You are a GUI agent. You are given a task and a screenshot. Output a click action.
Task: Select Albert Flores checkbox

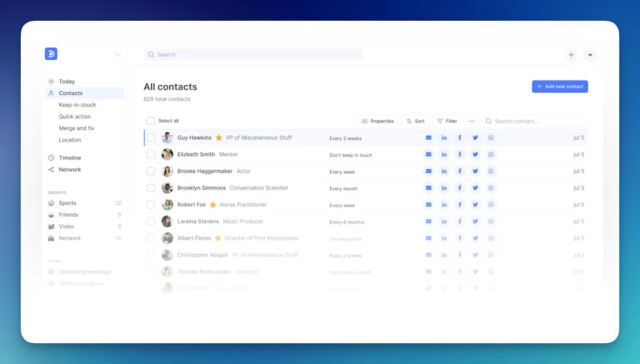151,238
